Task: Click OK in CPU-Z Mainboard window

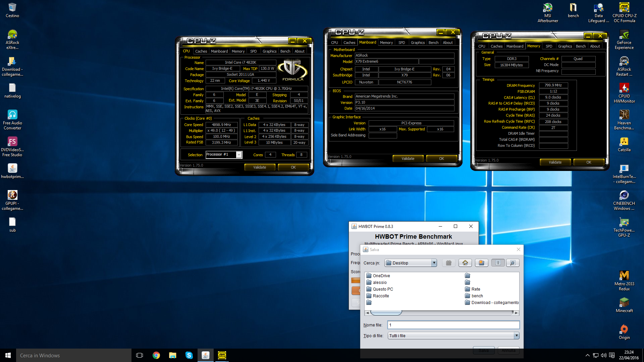Action: click(441, 159)
